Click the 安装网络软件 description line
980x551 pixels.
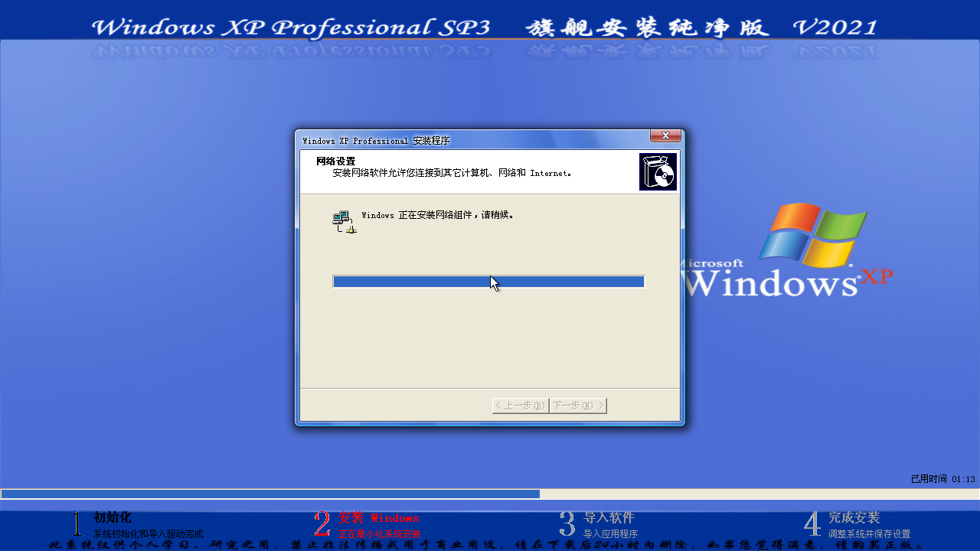[452, 173]
